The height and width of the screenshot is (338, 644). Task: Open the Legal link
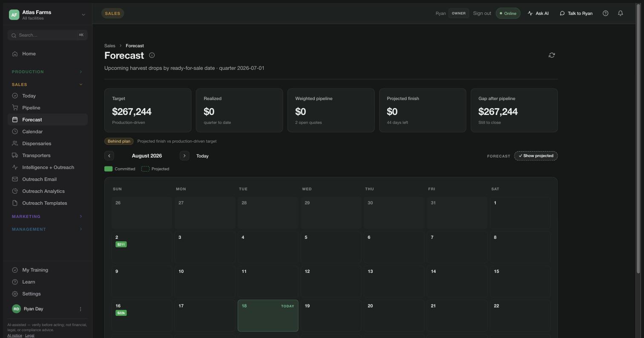pyautogui.click(x=30, y=335)
